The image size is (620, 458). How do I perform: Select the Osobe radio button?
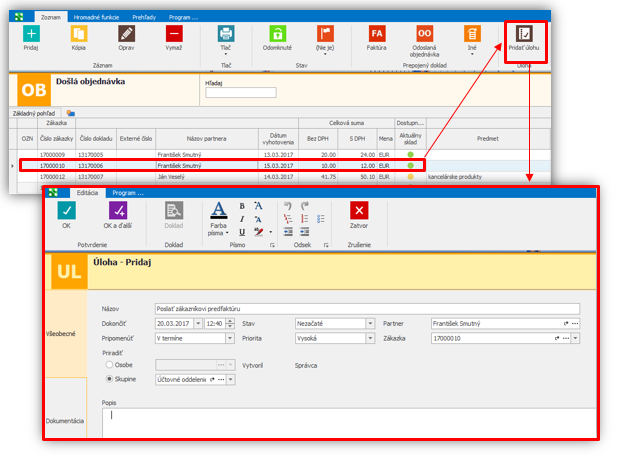point(109,365)
